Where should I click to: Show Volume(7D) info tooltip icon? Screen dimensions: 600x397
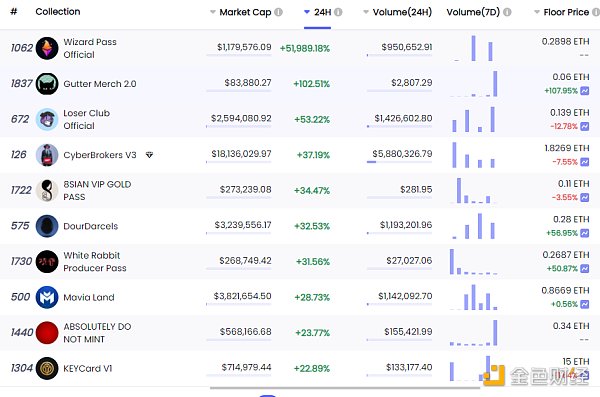coord(507,12)
